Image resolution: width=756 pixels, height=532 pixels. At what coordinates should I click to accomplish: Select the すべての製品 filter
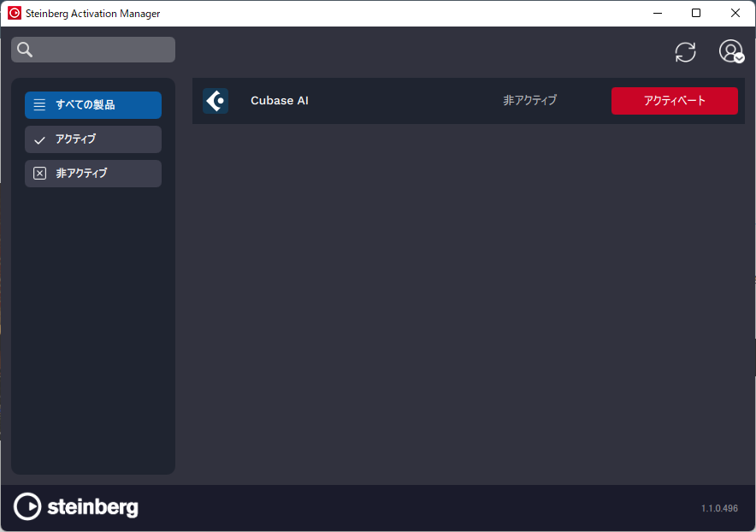93,105
